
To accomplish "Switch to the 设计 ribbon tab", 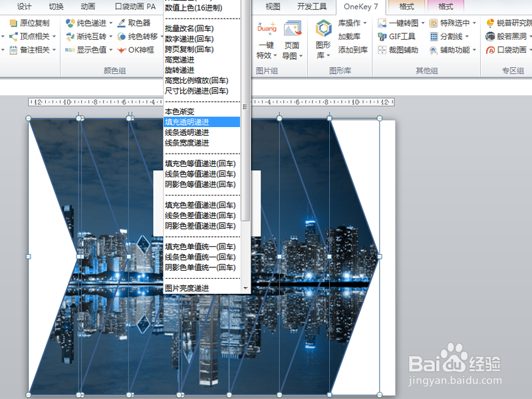I will point(24,7).
